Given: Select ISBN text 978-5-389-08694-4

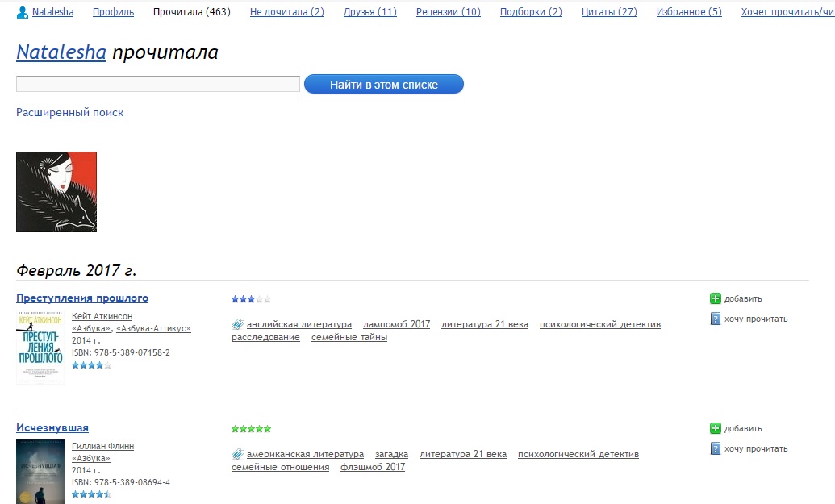Looking at the screenshot, I should click(x=132, y=482).
